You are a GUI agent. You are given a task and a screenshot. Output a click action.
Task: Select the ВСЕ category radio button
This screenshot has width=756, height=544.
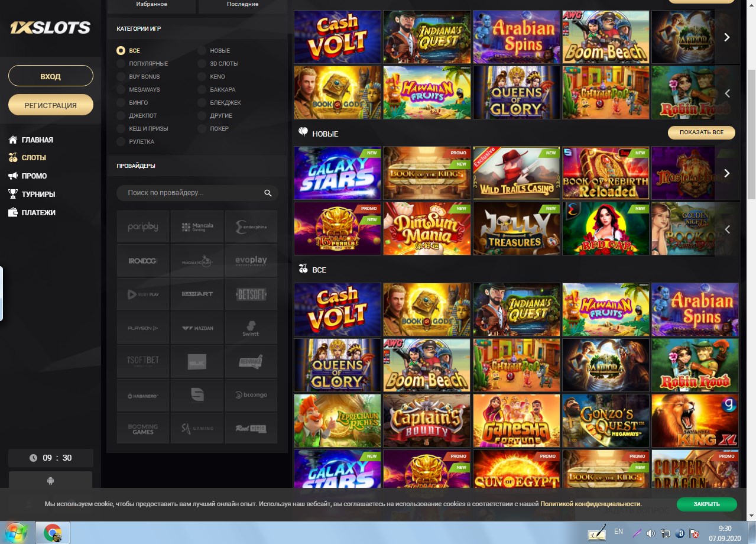click(121, 51)
